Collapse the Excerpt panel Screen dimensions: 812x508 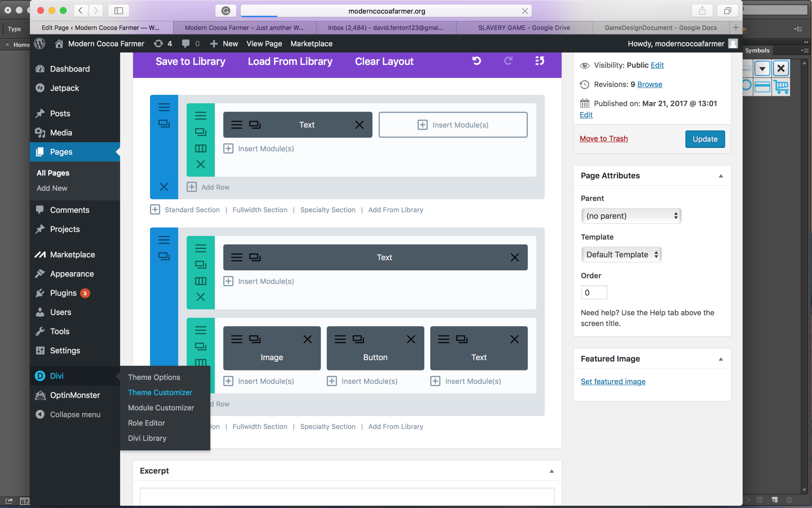[x=551, y=471]
